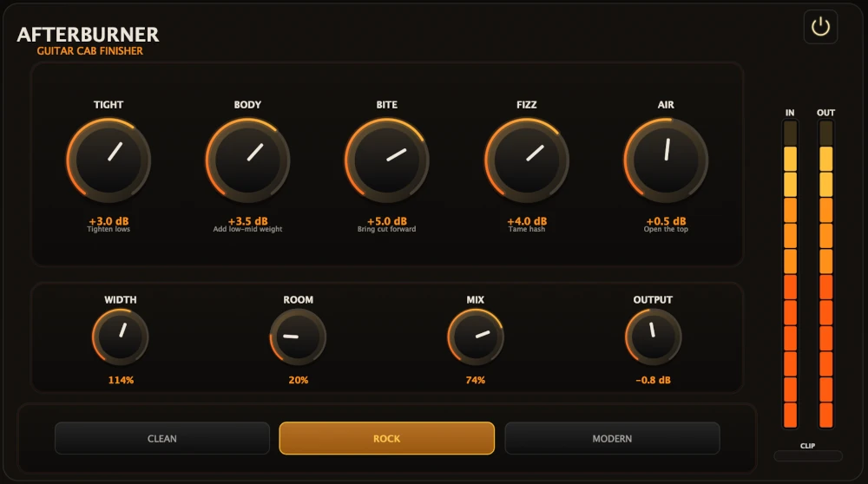The image size is (868, 484).
Task: Click the OUTPUT label
Action: pos(654,300)
